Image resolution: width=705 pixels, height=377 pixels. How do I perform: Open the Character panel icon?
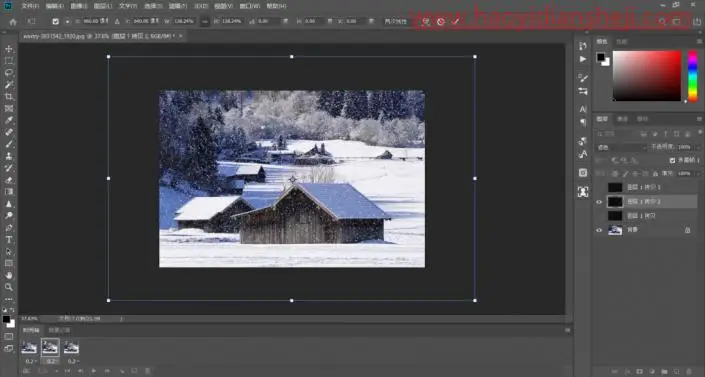[x=583, y=109]
